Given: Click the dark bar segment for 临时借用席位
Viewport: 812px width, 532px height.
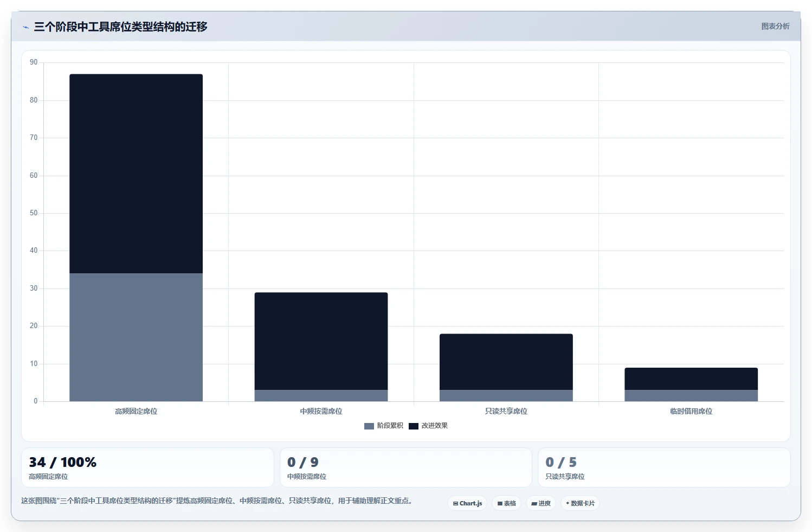Looking at the screenshot, I should [x=691, y=379].
